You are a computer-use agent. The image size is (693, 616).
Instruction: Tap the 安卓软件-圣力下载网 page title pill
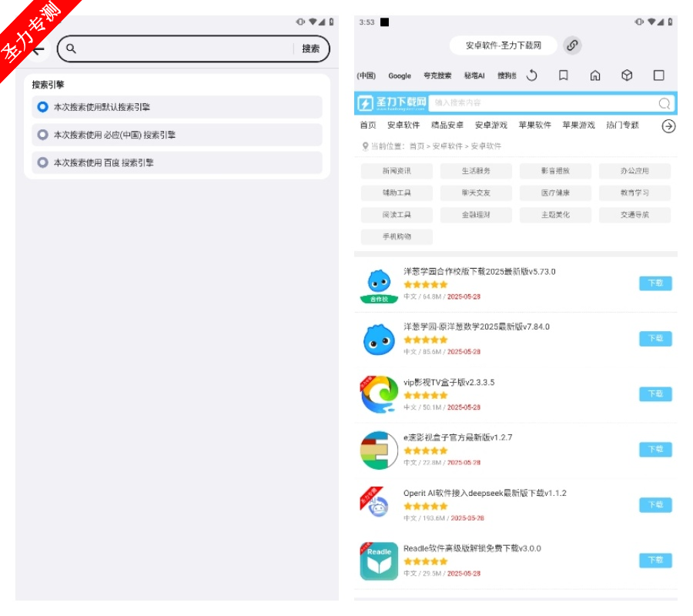pos(504,45)
